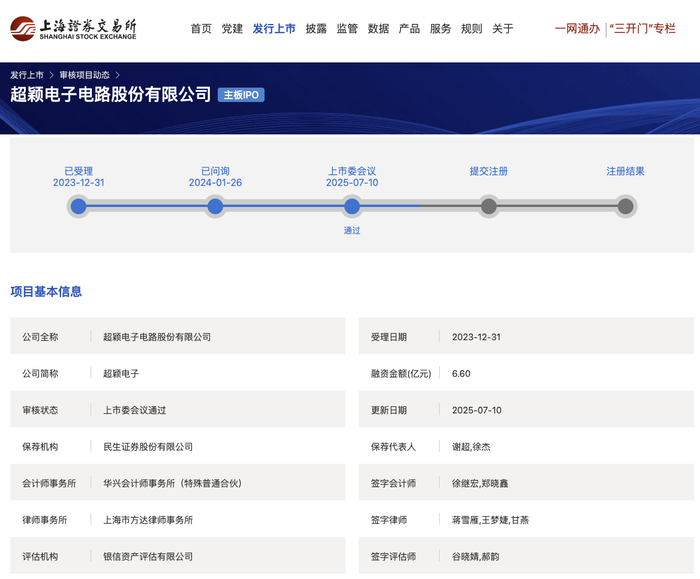Click the 已问询 timeline dot
Viewport: 700px width, 579px height.
tap(215, 206)
